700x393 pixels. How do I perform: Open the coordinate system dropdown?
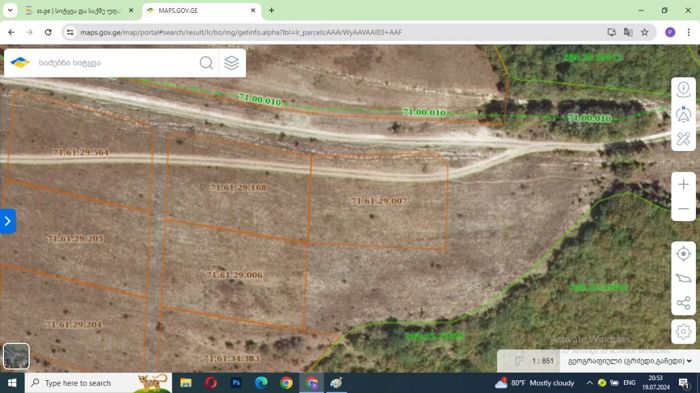(629, 361)
